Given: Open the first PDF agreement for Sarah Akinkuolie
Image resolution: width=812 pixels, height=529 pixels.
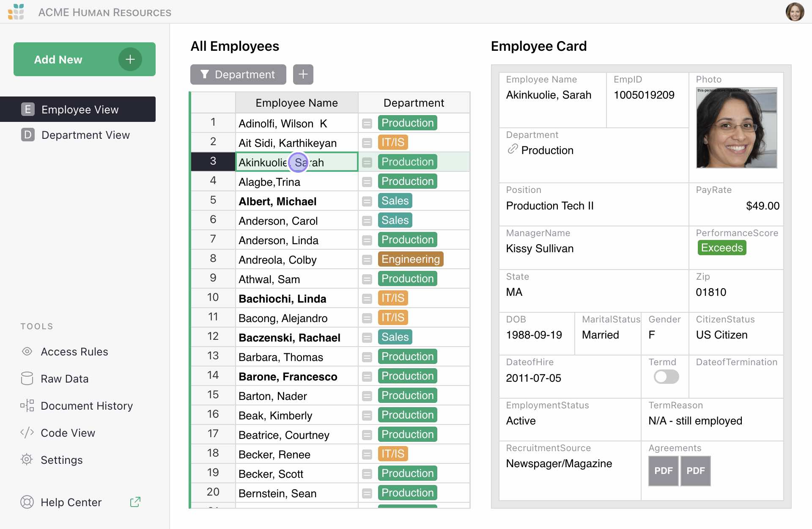Looking at the screenshot, I should [x=662, y=471].
